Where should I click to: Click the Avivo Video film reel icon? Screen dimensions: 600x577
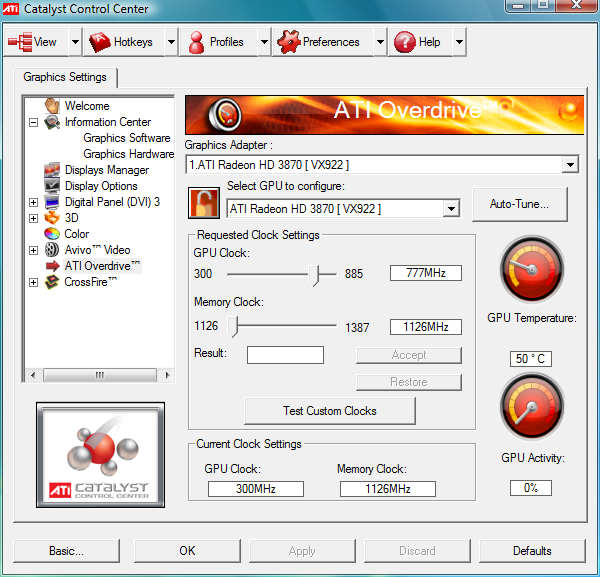coord(52,250)
